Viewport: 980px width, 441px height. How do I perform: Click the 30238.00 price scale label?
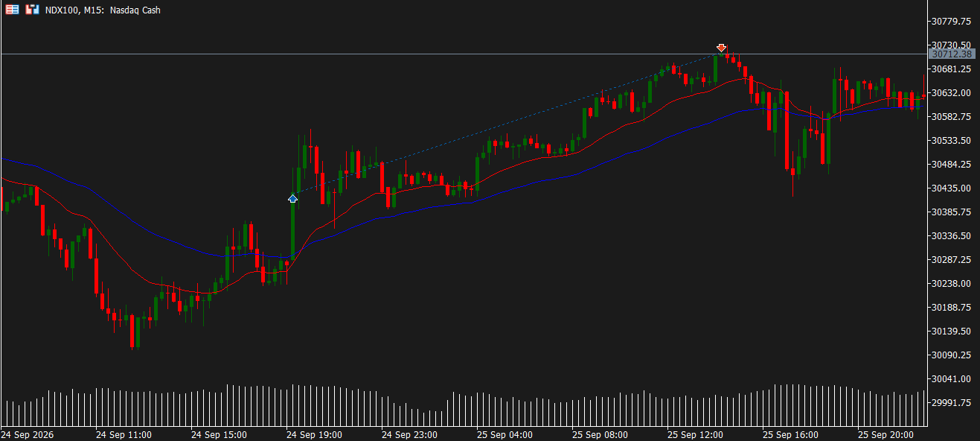tap(951, 283)
